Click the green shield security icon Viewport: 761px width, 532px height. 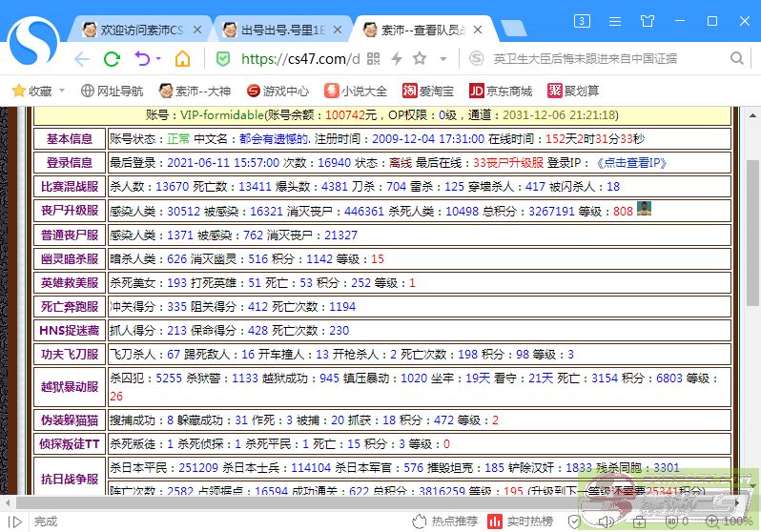pyautogui.click(x=223, y=59)
